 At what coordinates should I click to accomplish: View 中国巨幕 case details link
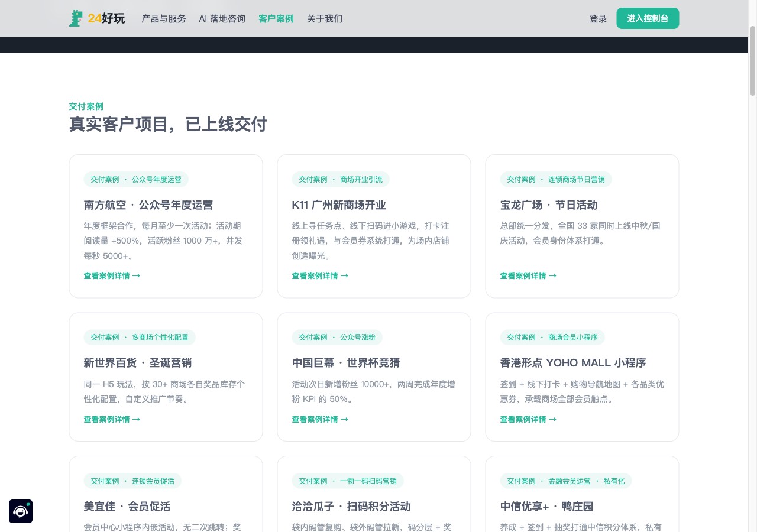(x=320, y=419)
